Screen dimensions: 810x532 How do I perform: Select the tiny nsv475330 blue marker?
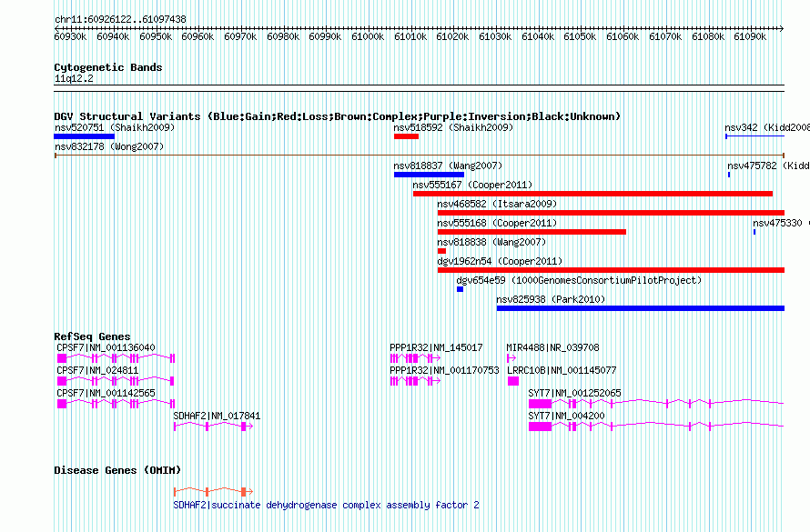[754, 232]
